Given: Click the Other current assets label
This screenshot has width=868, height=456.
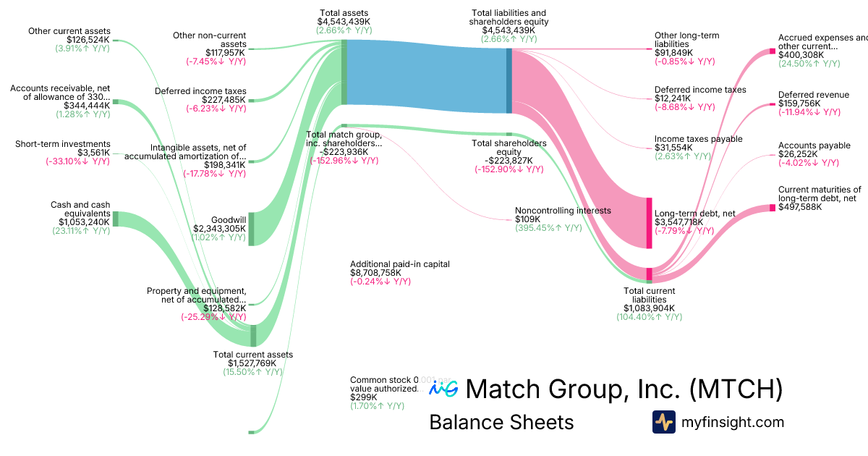Looking at the screenshot, I should [x=69, y=31].
